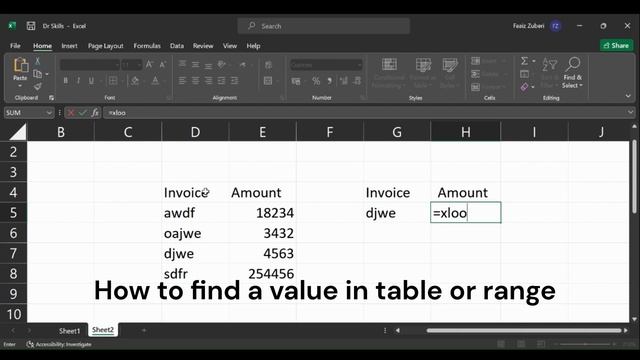Switch to Sheet1 worksheet tab
This screenshot has height=360, width=640.
[69, 331]
